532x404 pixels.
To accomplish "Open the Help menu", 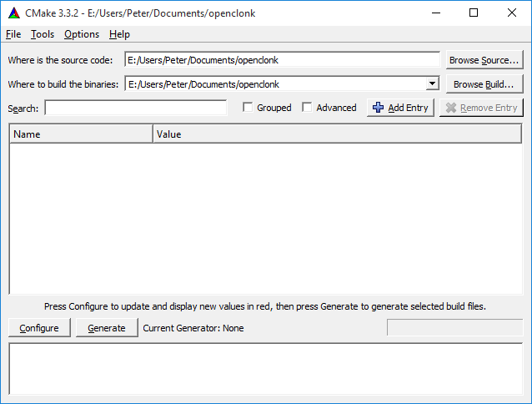I will click(x=119, y=34).
